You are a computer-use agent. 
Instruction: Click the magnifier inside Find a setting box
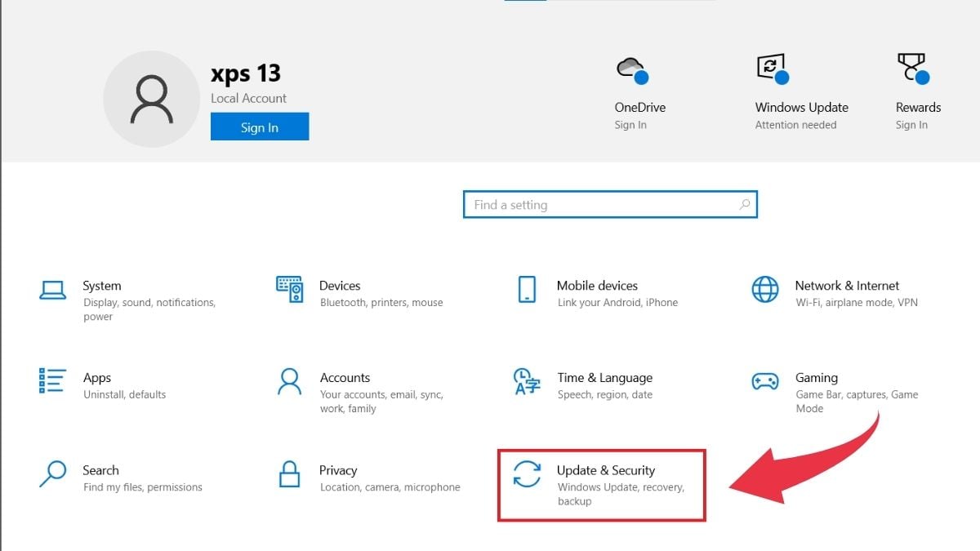pyautogui.click(x=744, y=205)
